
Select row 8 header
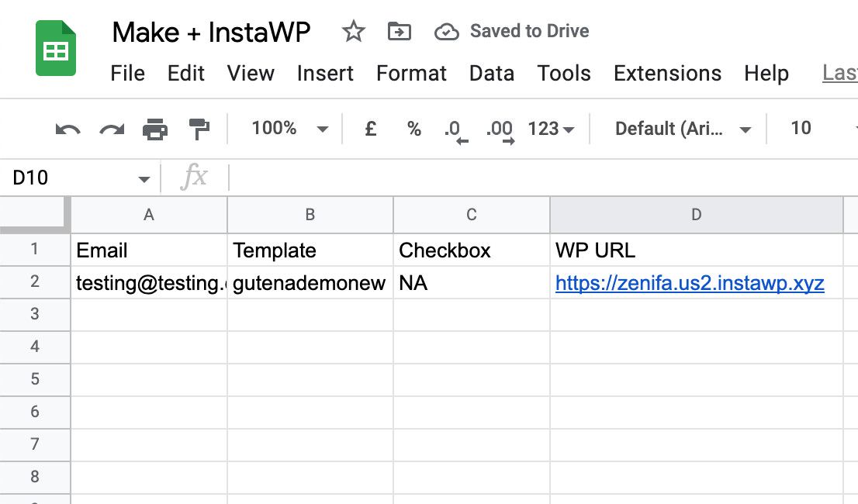pos(35,477)
